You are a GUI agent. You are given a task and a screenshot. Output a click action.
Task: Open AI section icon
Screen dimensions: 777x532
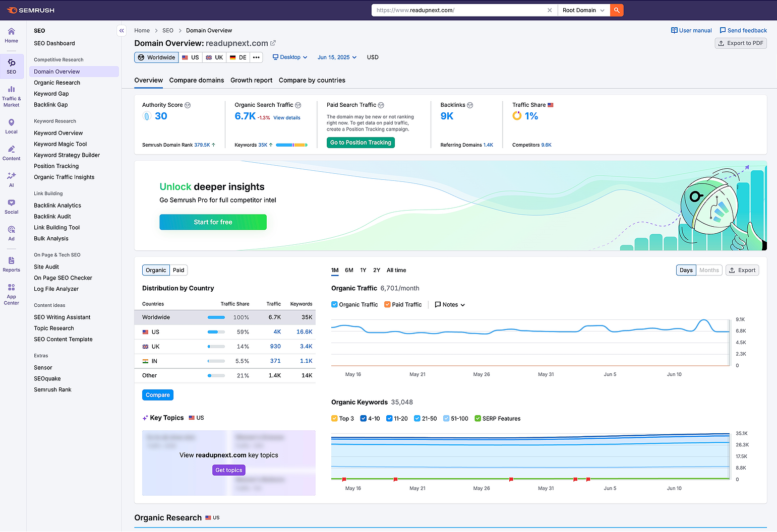[x=12, y=179]
